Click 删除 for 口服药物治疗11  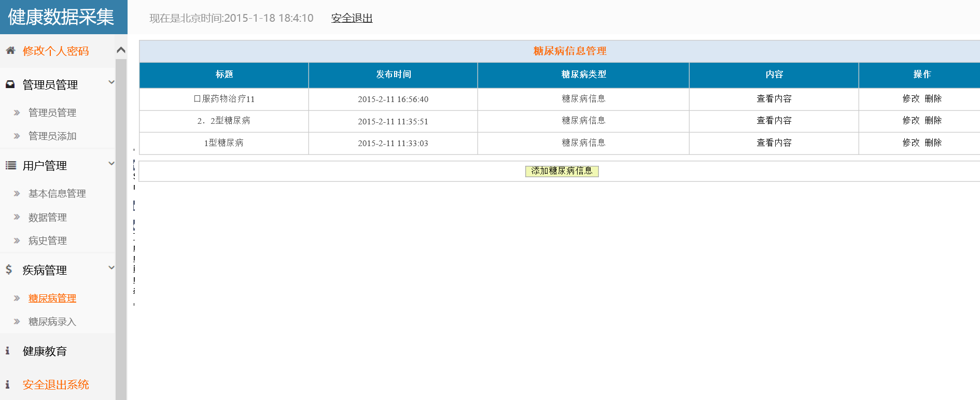(933, 98)
